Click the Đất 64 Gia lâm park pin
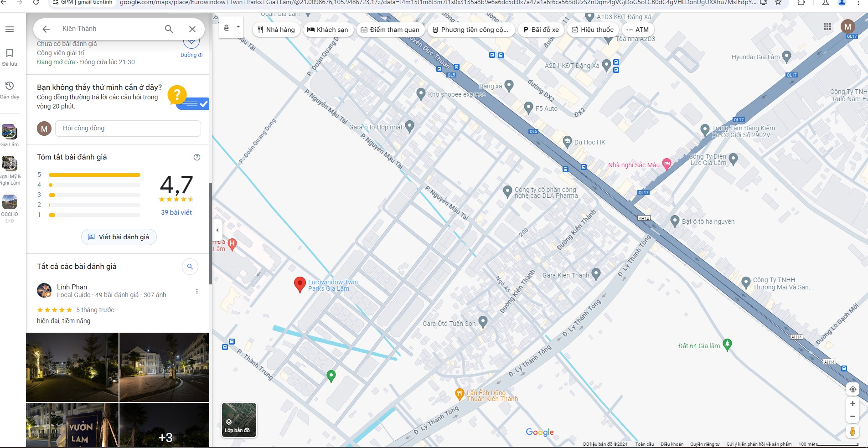 tap(728, 345)
